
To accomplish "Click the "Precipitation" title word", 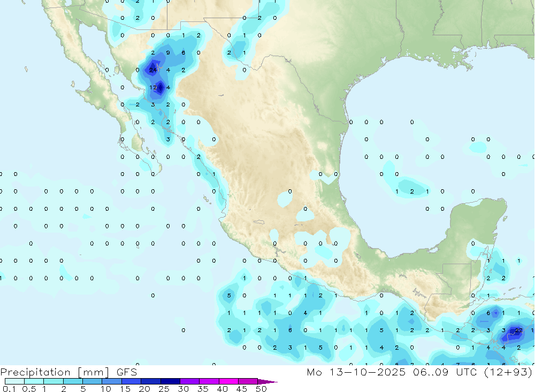I will [35, 372].
